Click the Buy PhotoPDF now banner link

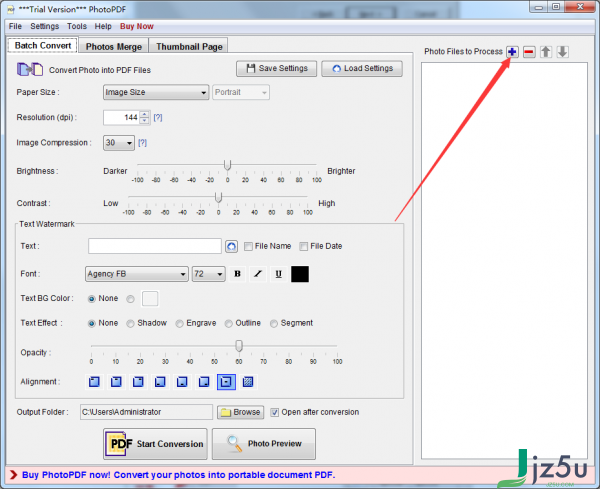[x=178, y=475]
